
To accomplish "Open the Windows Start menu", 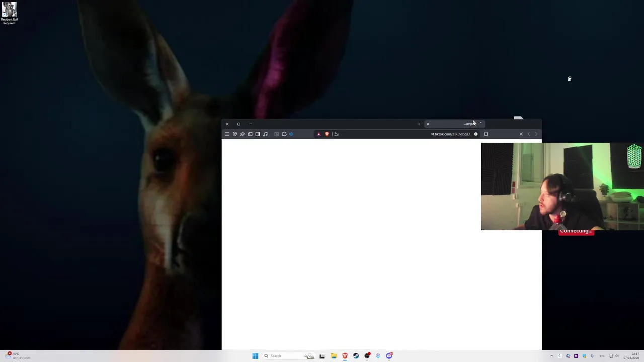I will pos(255,356).
